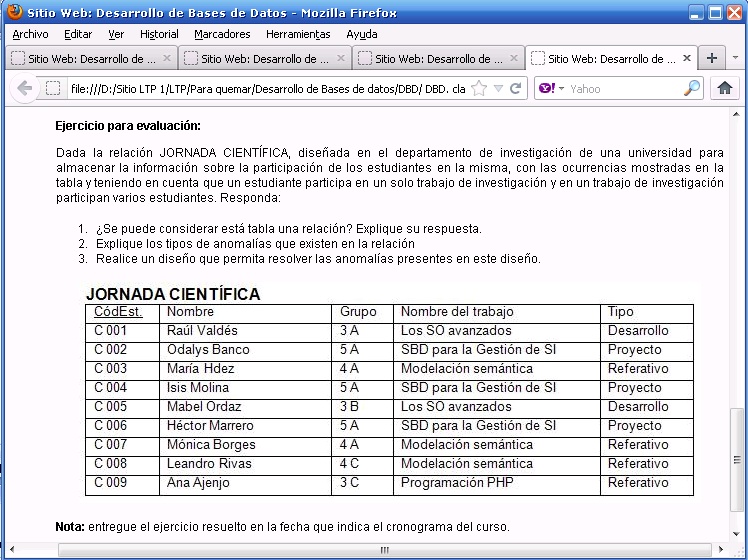
Task: Open the Archivo menu
Action: (x=30, y=34)
